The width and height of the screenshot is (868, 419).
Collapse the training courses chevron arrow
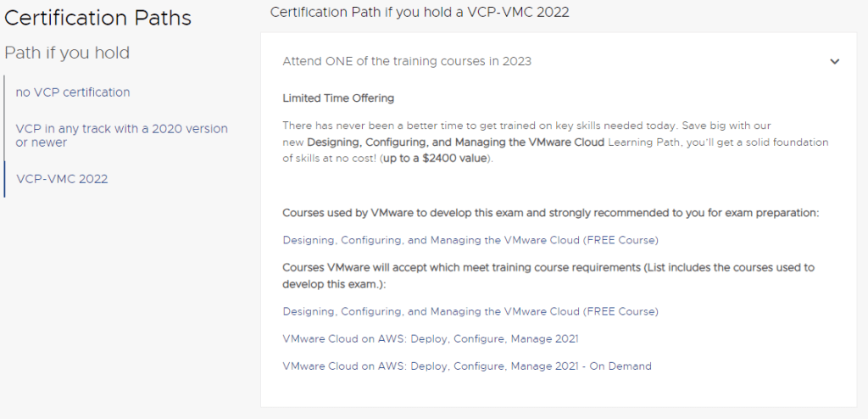coord(834,62)
